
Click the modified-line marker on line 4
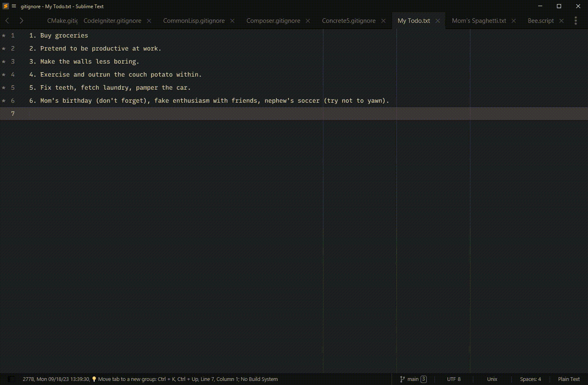point(4,75)
